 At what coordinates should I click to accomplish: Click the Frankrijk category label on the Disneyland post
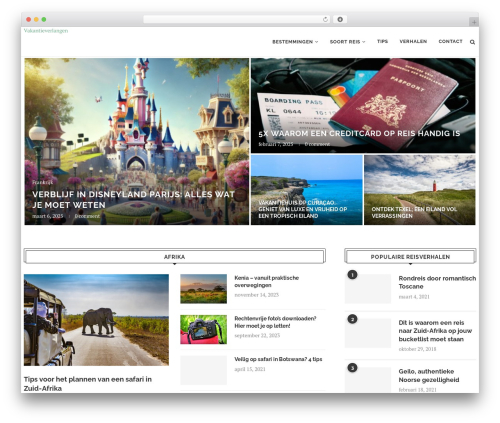pyautogui.click(x=42, y=182)
